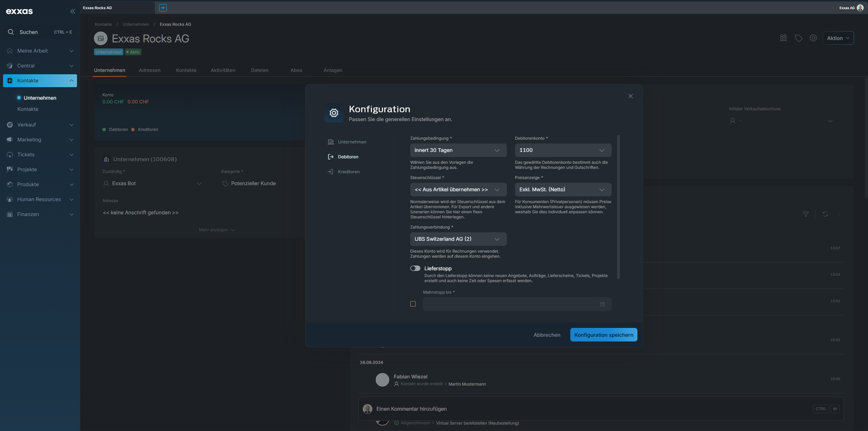This screenshot has height=431, width=868.
Task: Click the refresh icon in the activity list
Action: 825,214
